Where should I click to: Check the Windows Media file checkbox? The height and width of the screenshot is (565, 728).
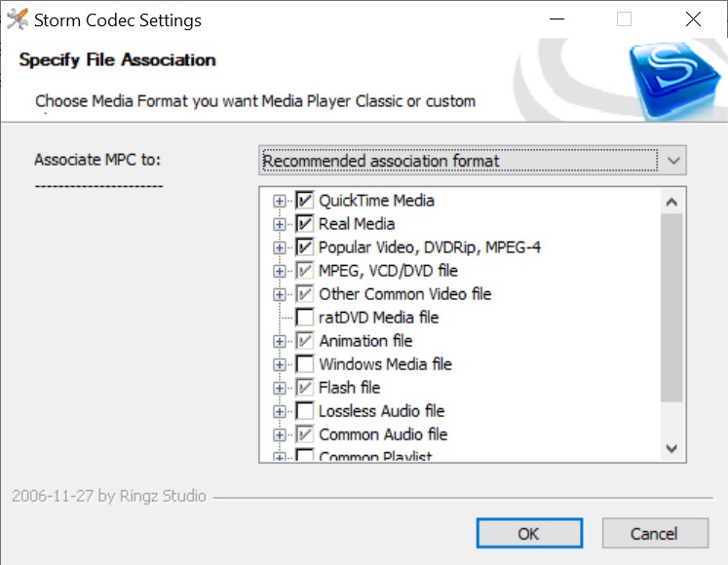pos(305,364)
